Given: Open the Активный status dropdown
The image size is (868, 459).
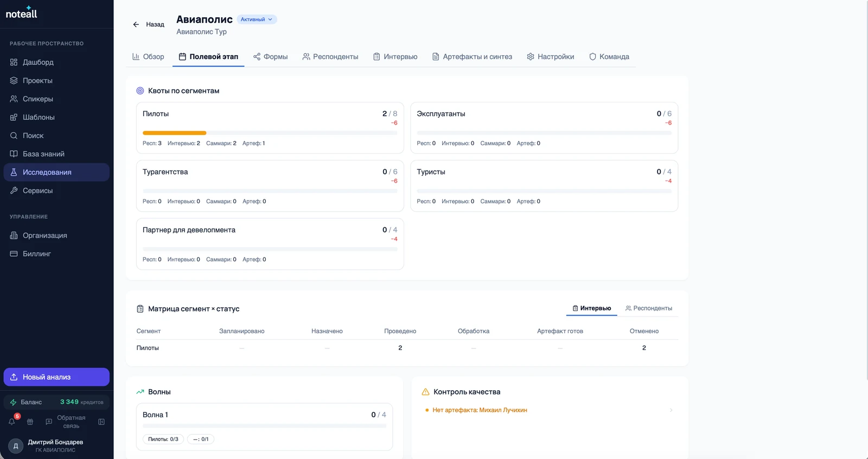Looking at the screenshot, I should click(257, 20).
